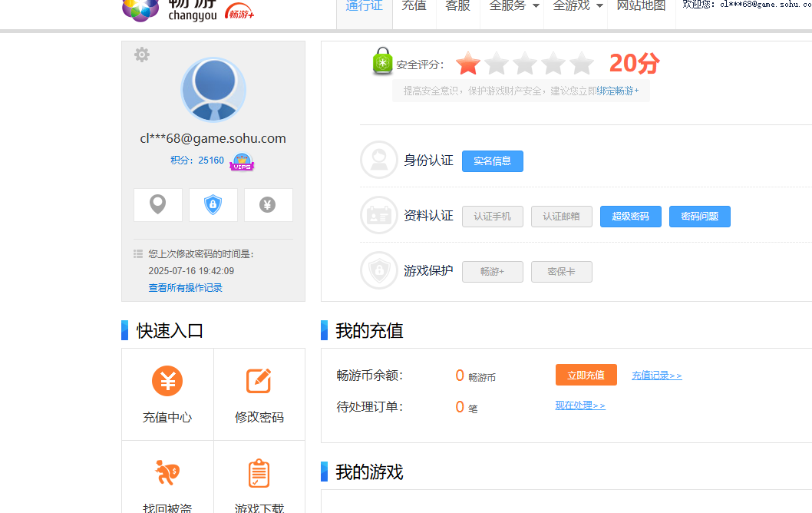Click the 20分 security score value
Screen dimensions: 812x513
click(635, 63)
